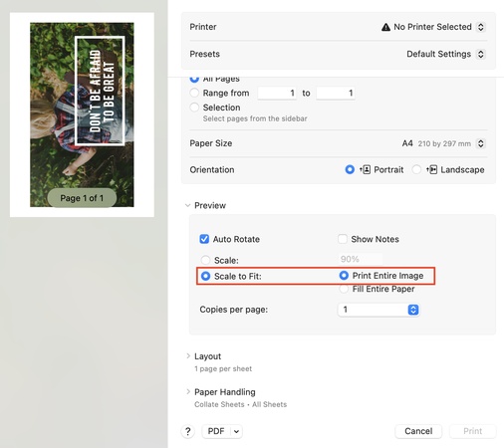Viewport: 504px width, 448px height.
Task: Expand the Paper Handling section
Action: (188, 392)
